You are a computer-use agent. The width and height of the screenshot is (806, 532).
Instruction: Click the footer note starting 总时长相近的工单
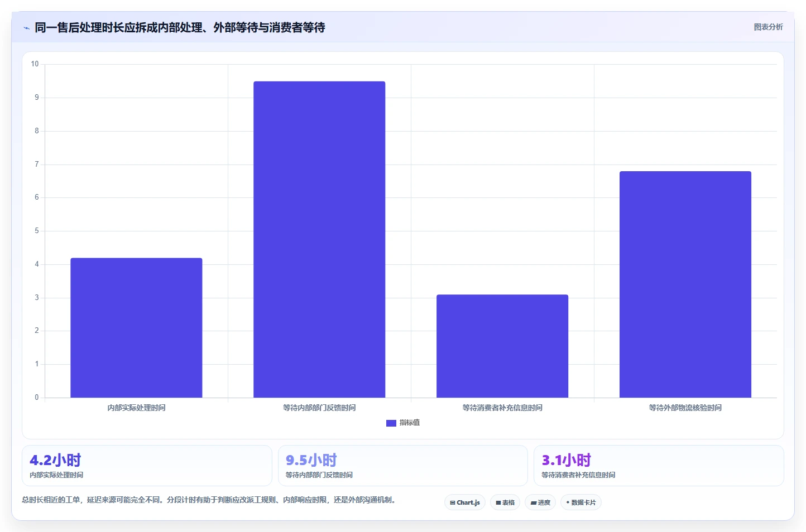(x=210, y=500)
